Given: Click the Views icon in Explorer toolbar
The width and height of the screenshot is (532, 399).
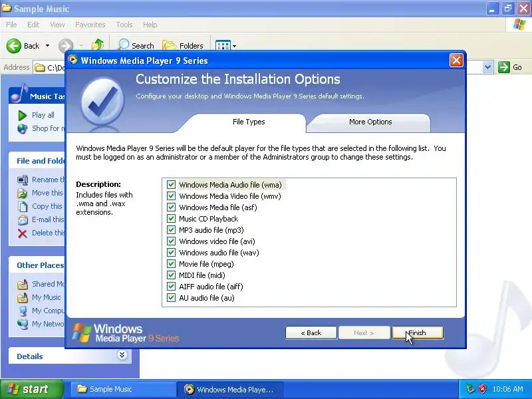Looking at the screenshot, I should point(223,46).
